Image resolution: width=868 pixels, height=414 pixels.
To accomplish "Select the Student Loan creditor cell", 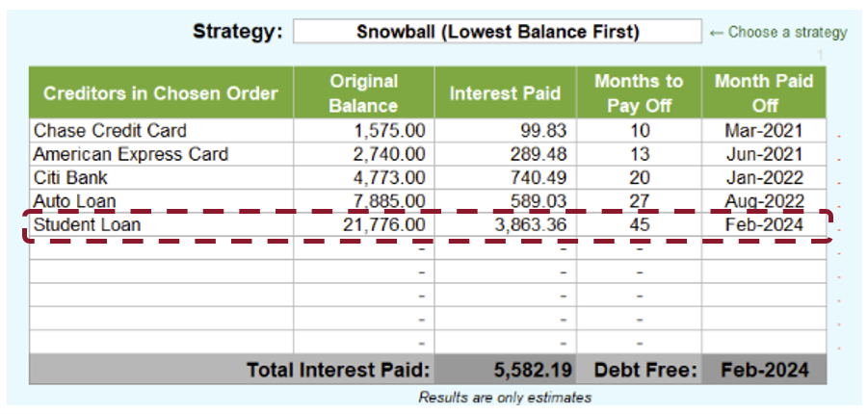I will (x=161, y=225).
